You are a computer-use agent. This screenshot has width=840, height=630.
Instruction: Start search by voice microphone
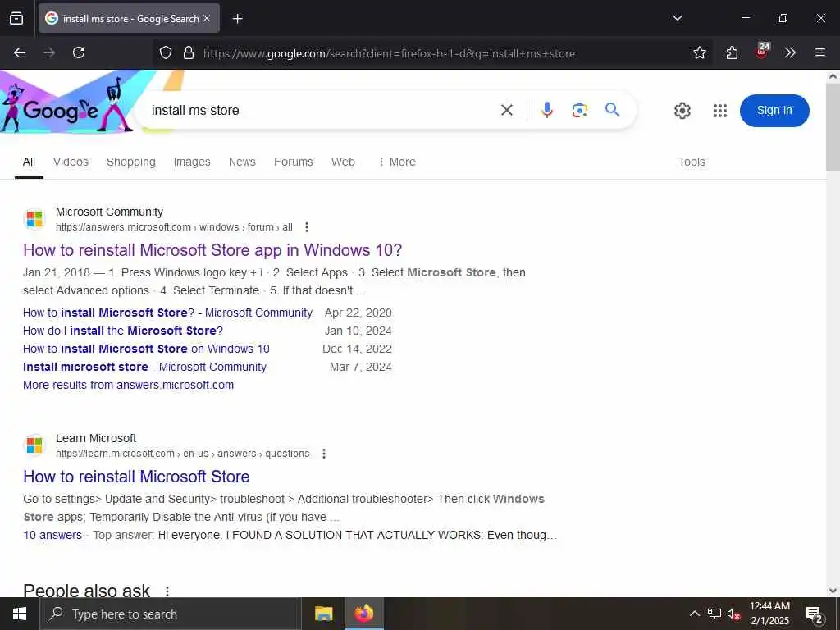coord(546,111)
